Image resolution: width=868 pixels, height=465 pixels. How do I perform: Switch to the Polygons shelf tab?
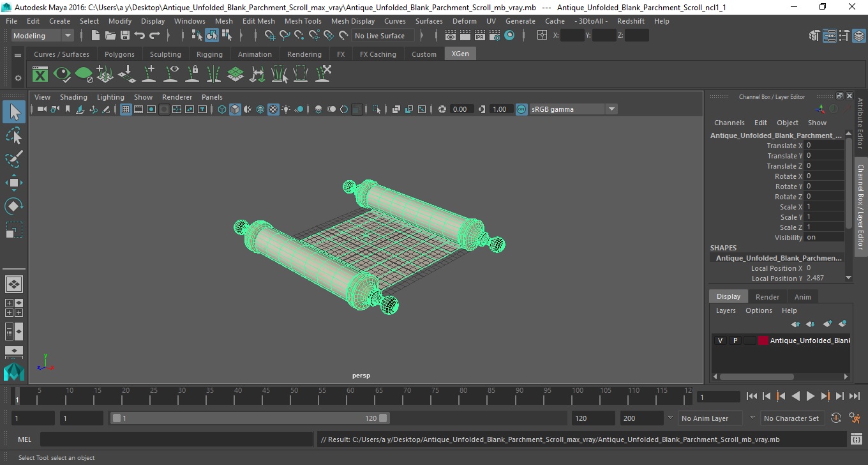click(119, 54)
